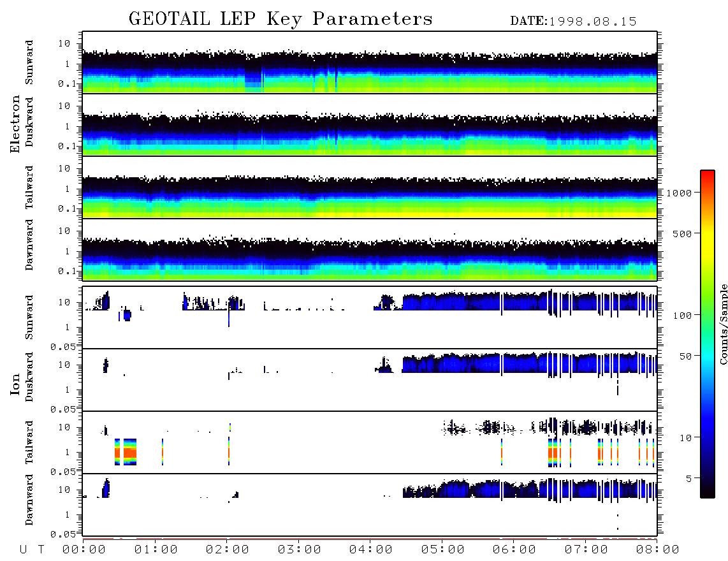
Task: Click the 06:00 time axis label
Action: 514,550
